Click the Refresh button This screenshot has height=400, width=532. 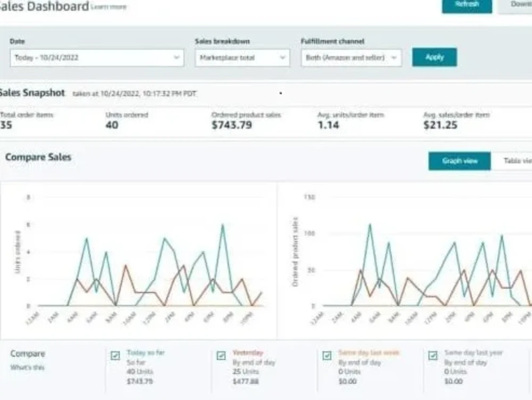point(467,5)
